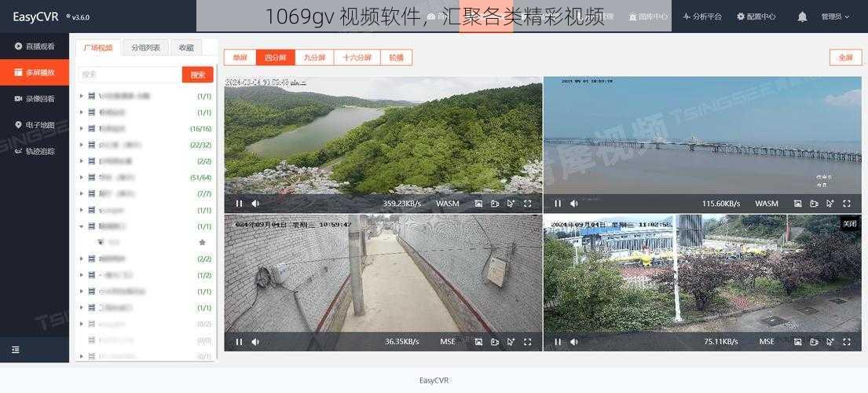868x393 pixels.
Task: Expand the device group showing (0/2)
Action: pos(82,324)
